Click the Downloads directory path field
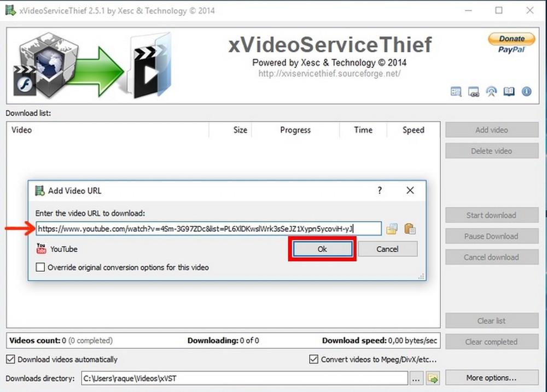The image size is (547, 392). pyautogui.click(x=245, y=378)
